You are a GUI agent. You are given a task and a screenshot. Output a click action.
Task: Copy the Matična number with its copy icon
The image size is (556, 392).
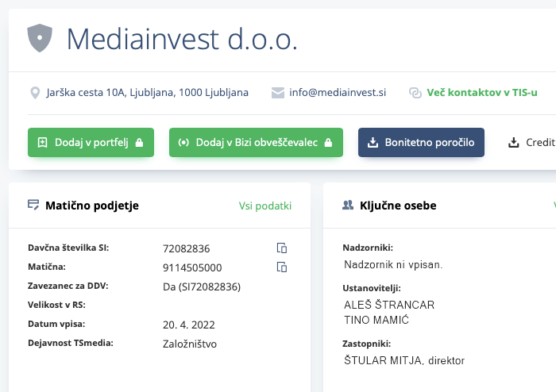(282, 267)
